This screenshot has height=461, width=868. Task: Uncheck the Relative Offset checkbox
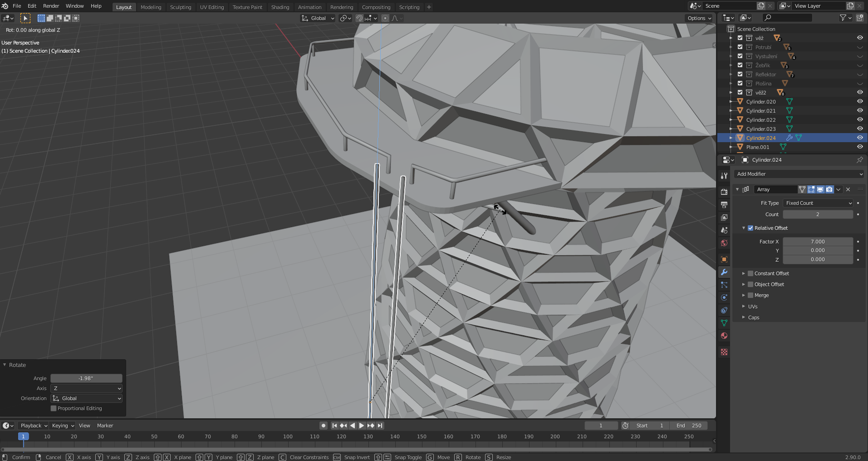pos(750,228)
